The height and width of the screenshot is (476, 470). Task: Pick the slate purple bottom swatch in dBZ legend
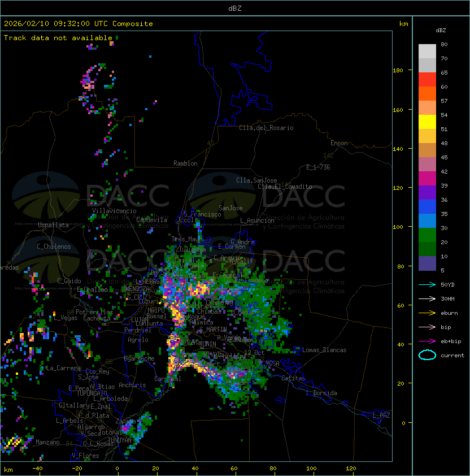coord(427,263)
